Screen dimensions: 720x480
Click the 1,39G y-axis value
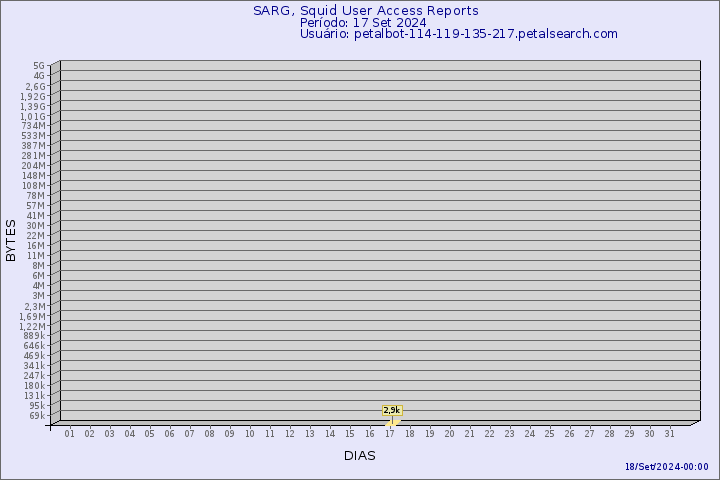pos(33,106)
